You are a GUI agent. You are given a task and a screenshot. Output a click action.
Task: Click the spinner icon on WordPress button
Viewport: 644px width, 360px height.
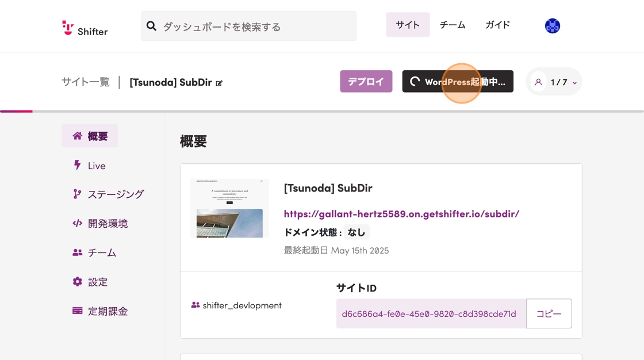[x=415, y=81]
